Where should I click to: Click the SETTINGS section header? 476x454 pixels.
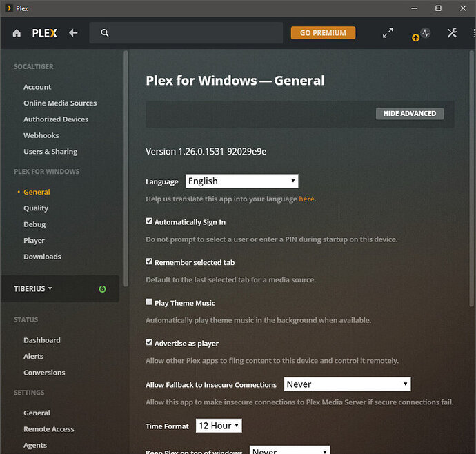29,393
